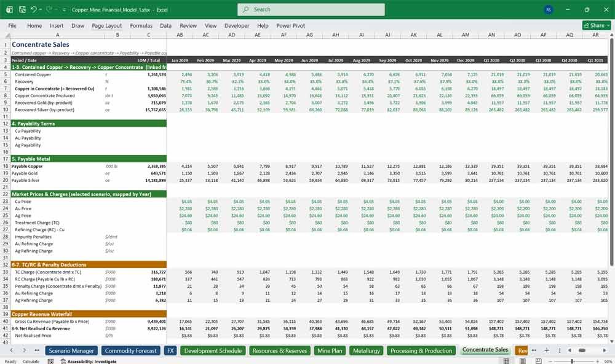Open the Page Layout ribbon tab

tap(106, 25)
